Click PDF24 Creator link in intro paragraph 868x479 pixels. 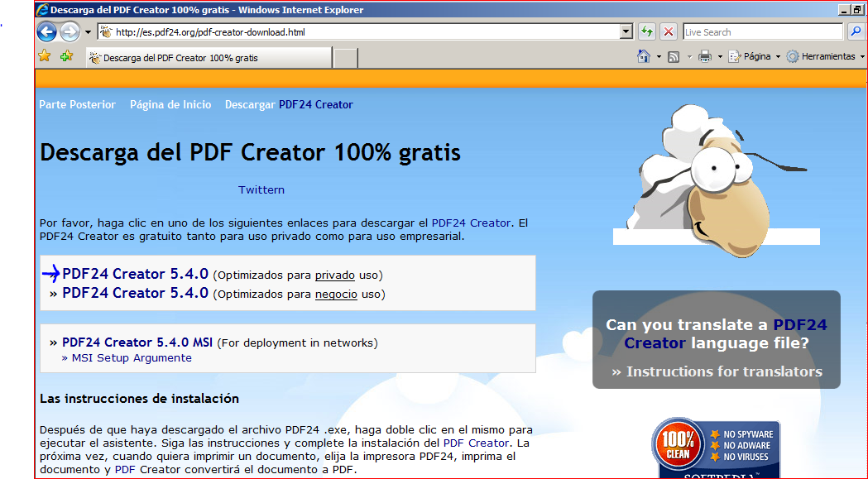[x=471, y=223]
